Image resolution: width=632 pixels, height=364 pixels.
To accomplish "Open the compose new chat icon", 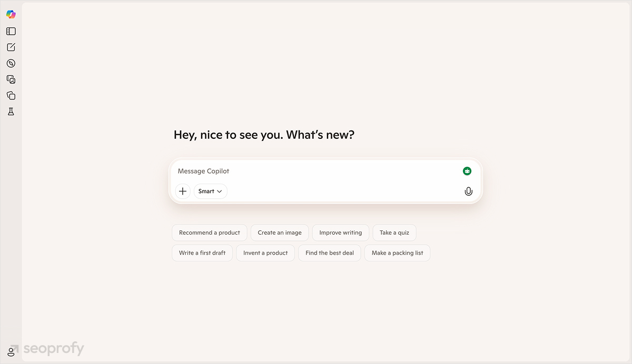I will click(11, 47).
